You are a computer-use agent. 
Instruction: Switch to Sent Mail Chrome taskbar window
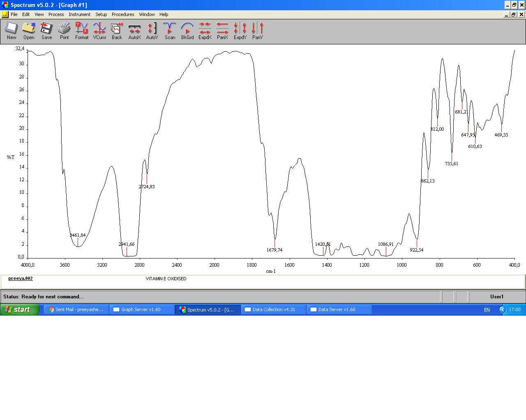[x=76, y=309]
